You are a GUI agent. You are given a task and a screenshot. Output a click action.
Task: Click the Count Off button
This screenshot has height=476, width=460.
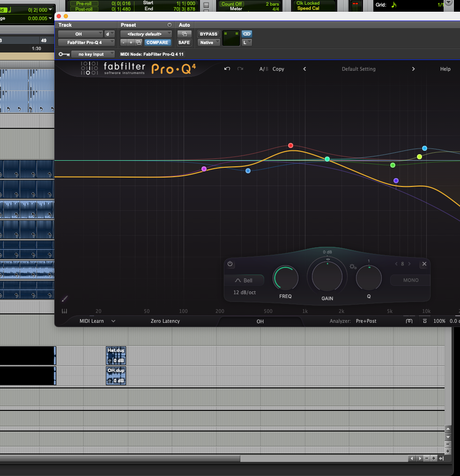click(231, 4)
